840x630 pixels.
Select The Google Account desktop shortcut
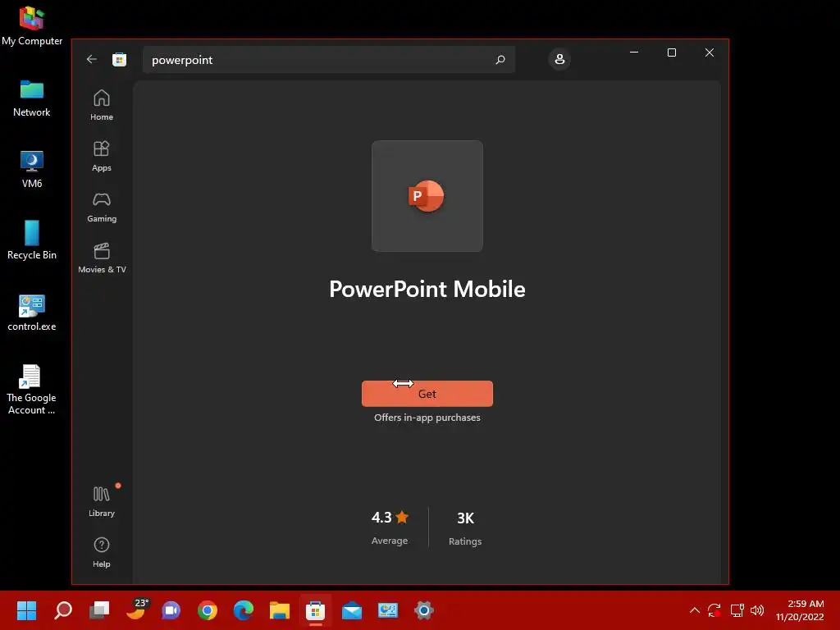31,390
